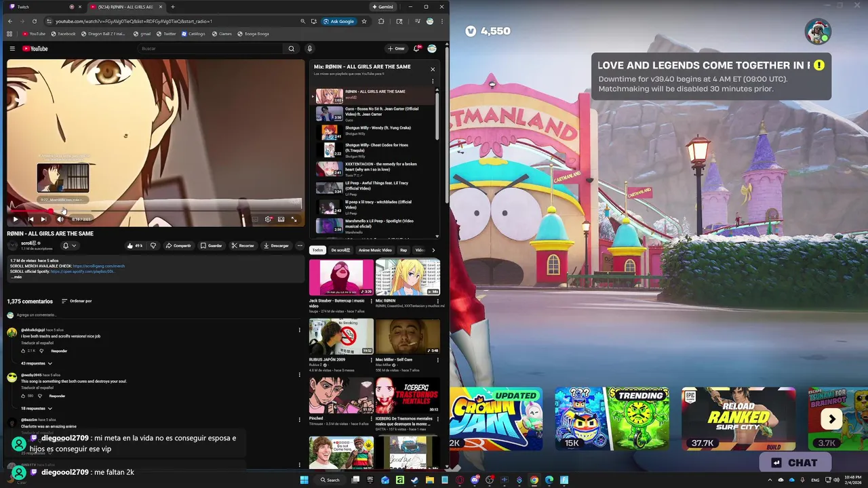Seek on the red video progress bar
Viewport: 868px width, 488px height.
pos(156,211)
